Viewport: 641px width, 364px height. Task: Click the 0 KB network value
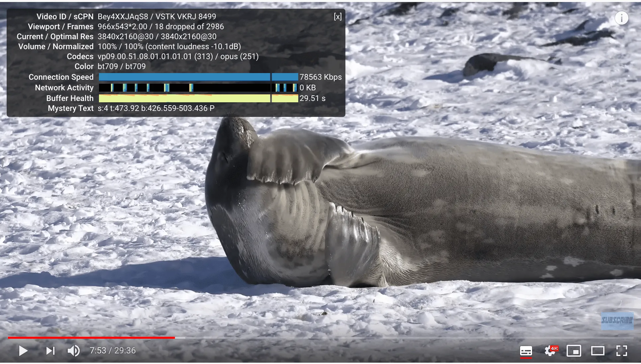(x=308, y=88)
